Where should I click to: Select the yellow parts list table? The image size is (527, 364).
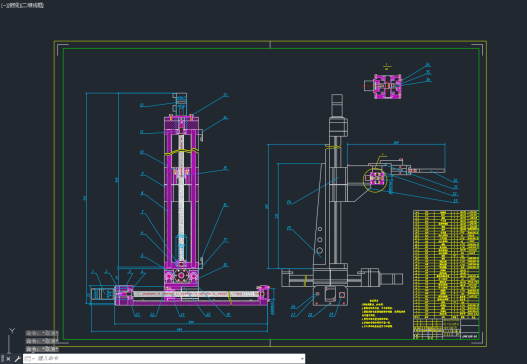(x=446, y=264)
